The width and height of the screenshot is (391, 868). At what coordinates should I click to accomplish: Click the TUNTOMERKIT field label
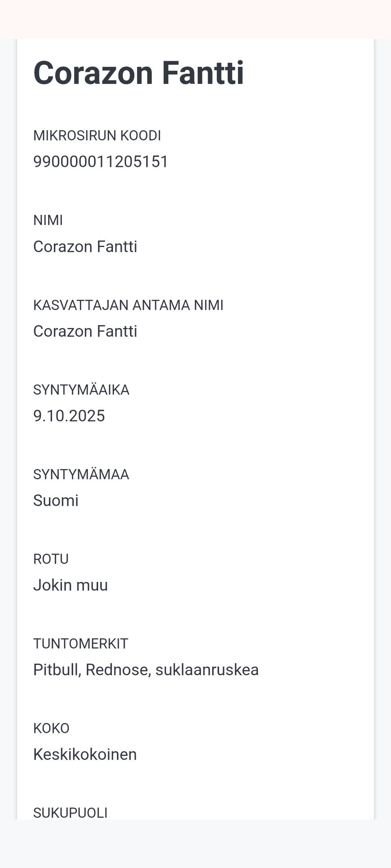(x=81, y=644)
